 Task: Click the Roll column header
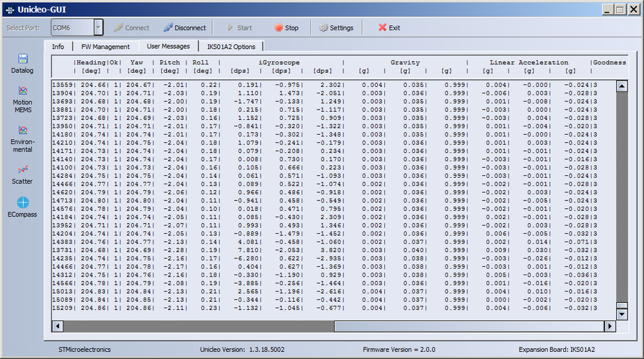click(x=200, y=63)
